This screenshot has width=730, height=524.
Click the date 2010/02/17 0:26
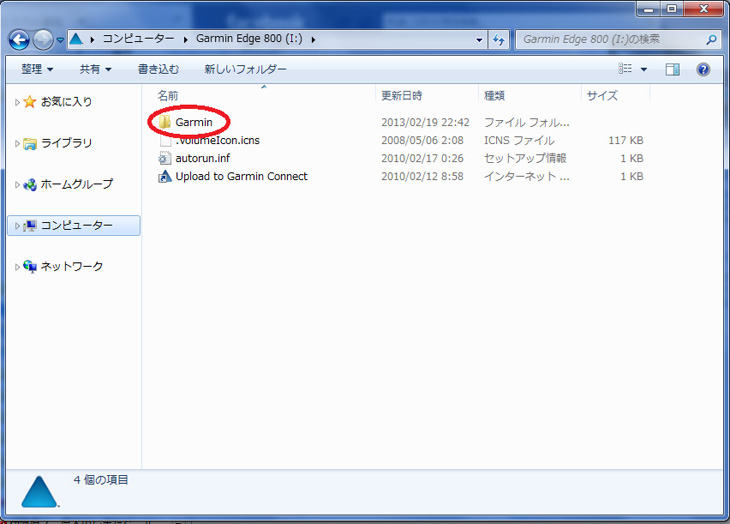click(422, 158)
